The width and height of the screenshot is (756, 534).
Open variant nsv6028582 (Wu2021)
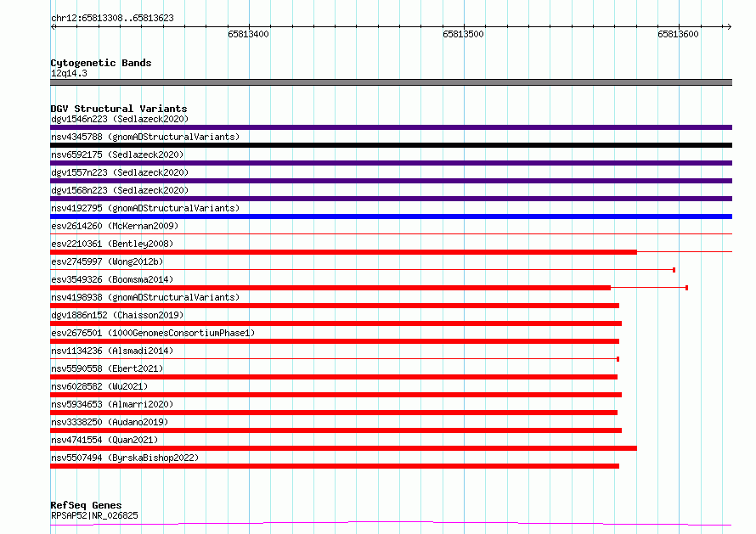click(99, 386)
